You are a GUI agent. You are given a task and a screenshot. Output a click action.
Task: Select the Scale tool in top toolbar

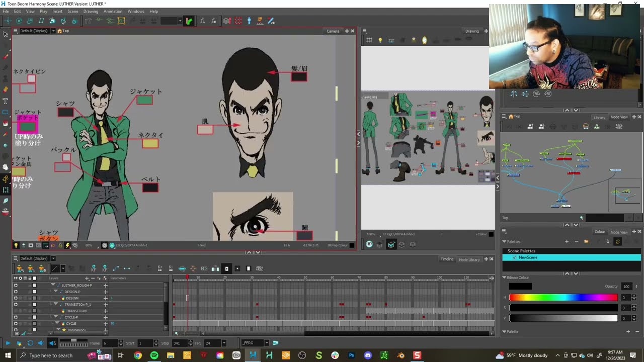coord(30,21)
